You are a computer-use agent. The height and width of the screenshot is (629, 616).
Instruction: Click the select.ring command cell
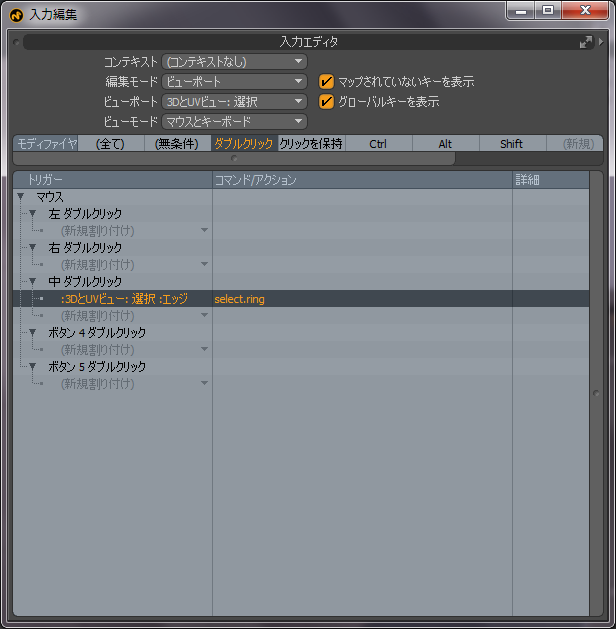(x=362, y=299)
